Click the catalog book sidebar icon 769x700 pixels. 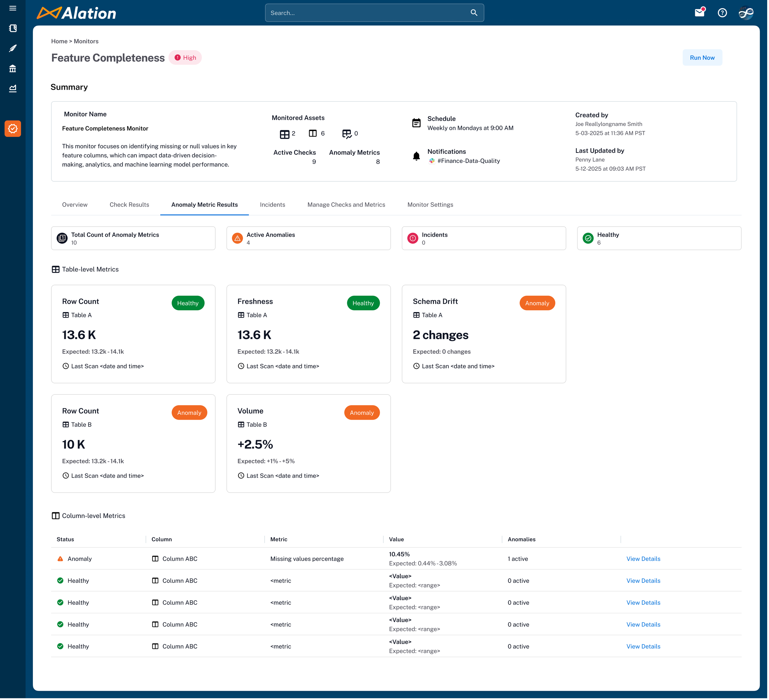(x=13, y=28)
